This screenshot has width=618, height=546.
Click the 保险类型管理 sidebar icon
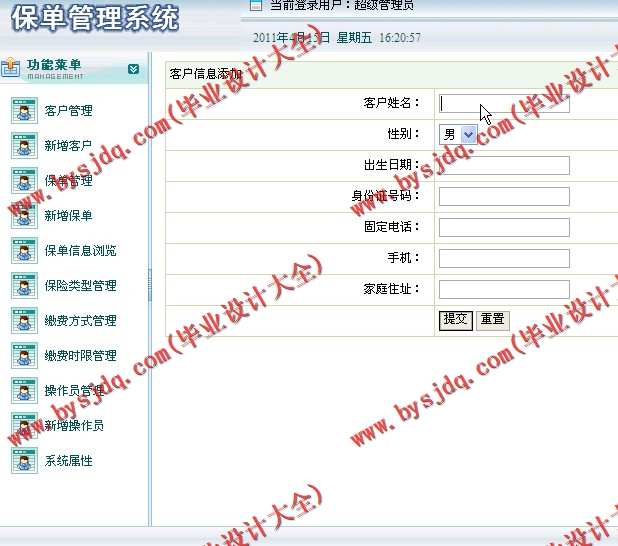coord(24,285)
